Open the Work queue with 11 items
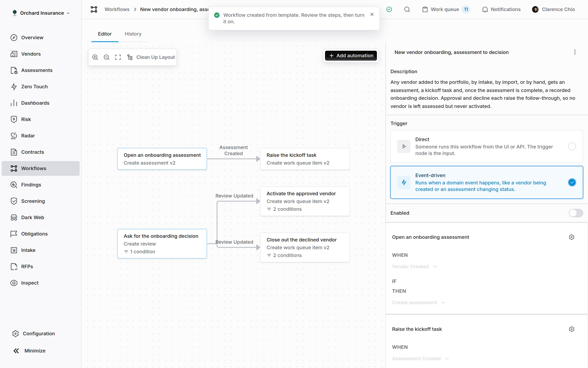The width and height of the screenshot is (588, 368). tap(446, 9)
